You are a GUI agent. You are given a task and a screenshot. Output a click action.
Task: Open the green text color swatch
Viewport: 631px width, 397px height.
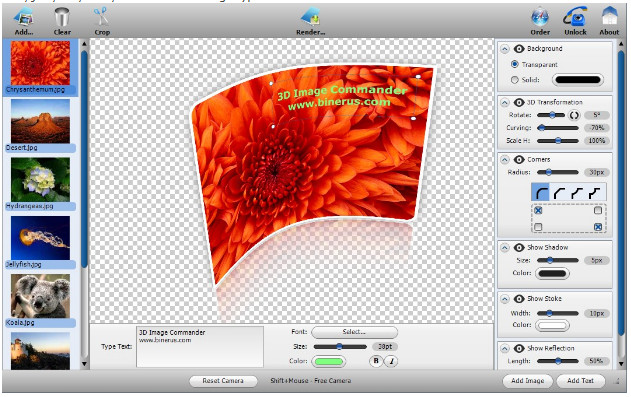coord(329,362)
